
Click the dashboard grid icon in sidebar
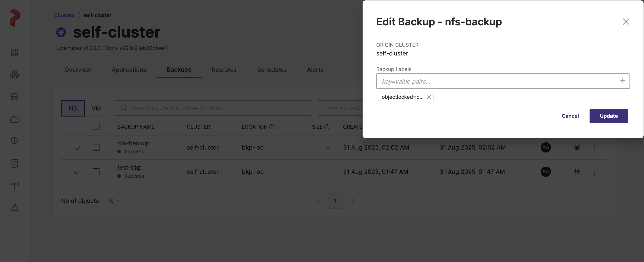click(x=15, y=53)
